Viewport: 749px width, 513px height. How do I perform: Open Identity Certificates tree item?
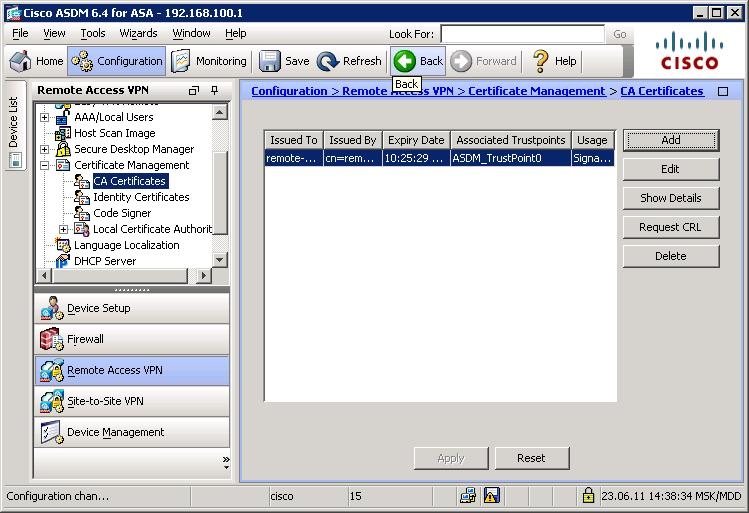(x=141, y=197)
